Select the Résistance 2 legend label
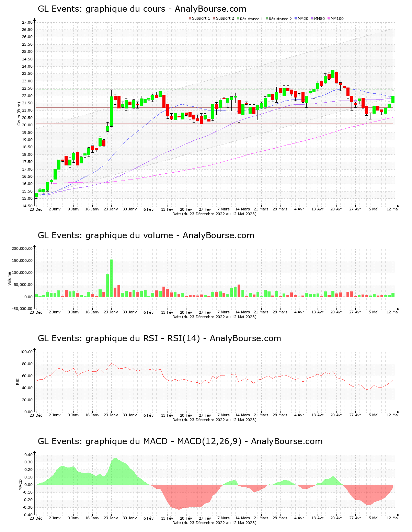Image resolution: width=412 pixels, height=532 pixels. coord(280,19)
